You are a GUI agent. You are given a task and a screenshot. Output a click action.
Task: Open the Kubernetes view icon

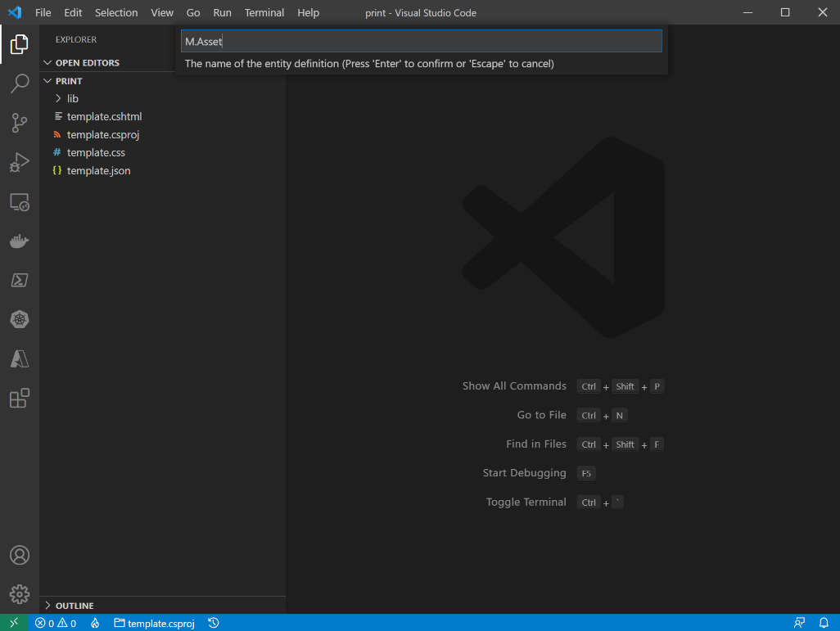pyautogui.click(x=20, y=319)
